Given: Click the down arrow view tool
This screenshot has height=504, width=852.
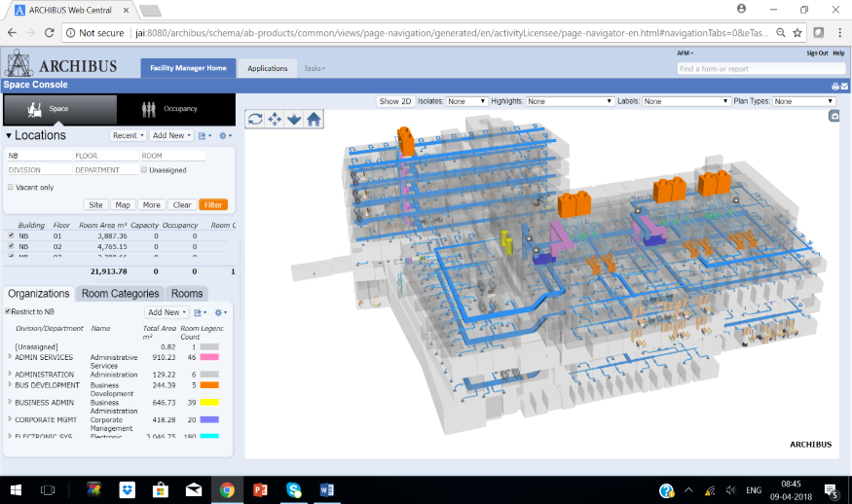Looking at the screenshot, I should point(294,119).
